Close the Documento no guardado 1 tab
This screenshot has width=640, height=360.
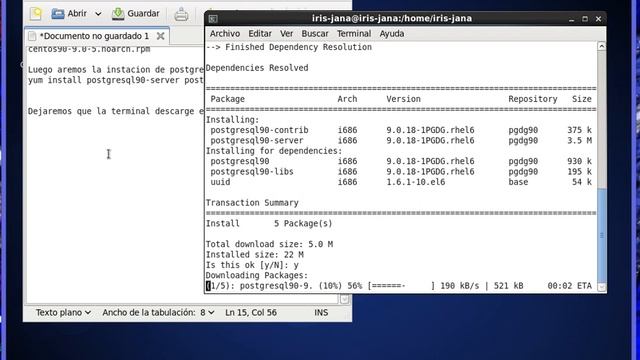coord(160,36)
